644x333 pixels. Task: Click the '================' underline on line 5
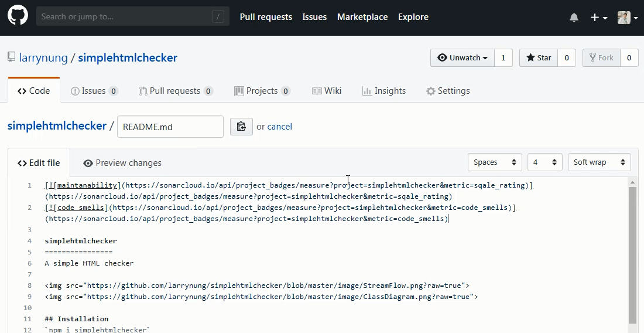78,252
